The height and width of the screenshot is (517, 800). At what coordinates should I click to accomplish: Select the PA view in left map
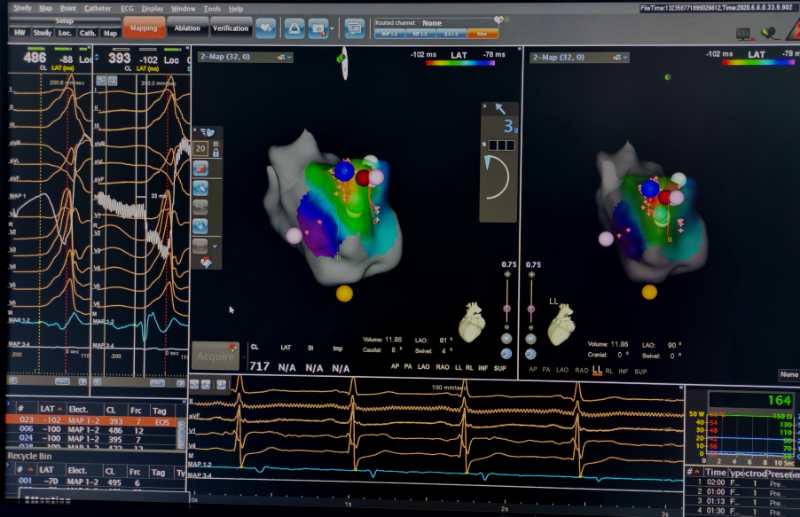click(408, 367)
